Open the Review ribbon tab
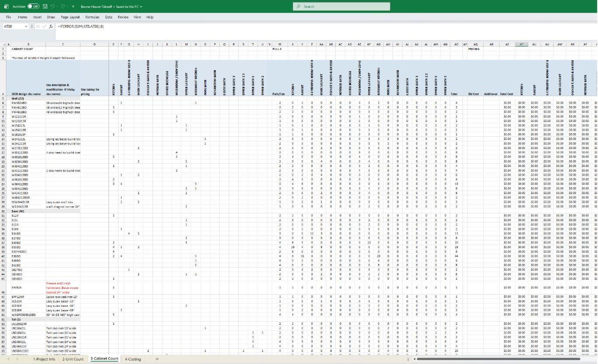 tap(123, 17)
